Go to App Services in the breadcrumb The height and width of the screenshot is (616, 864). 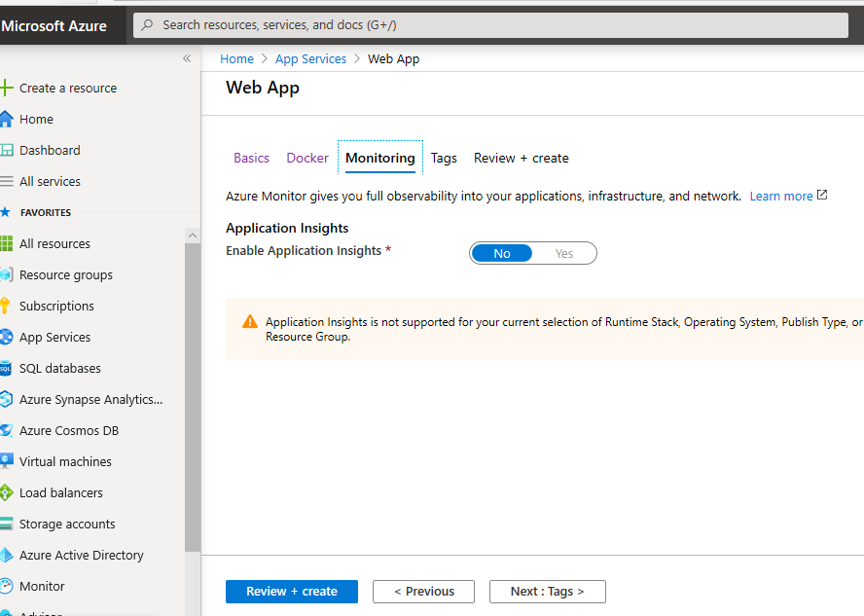click(x=310, y=59)
